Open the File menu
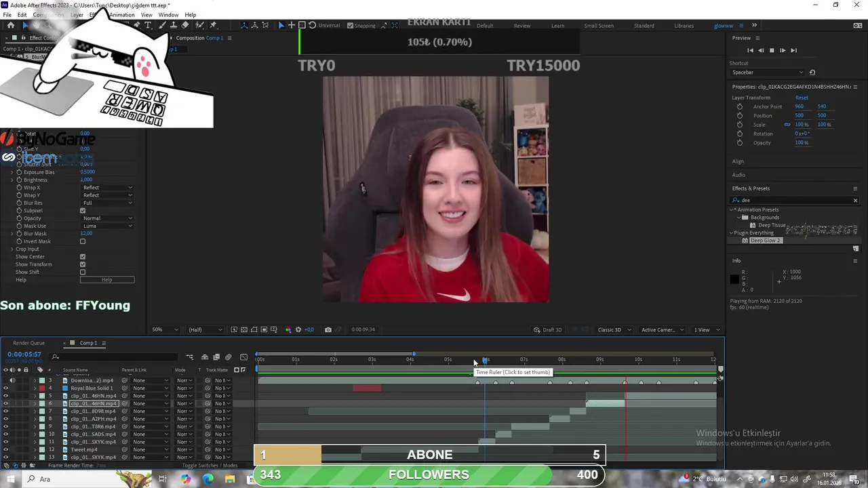 point(7,15)
